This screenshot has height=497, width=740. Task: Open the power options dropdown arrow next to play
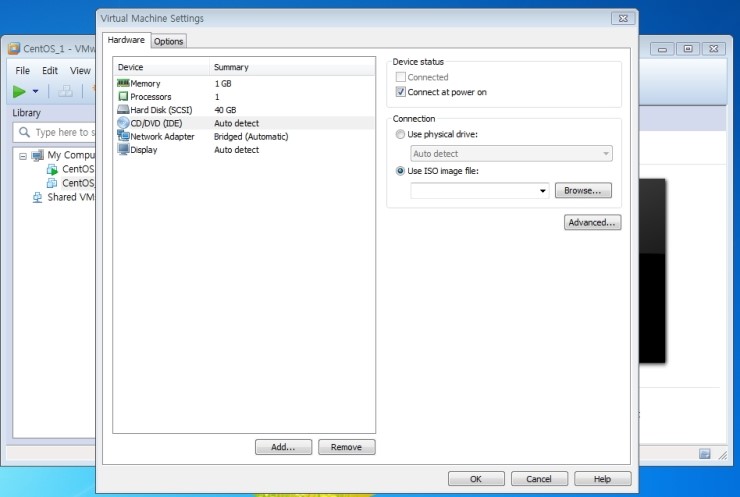[35, 91]
